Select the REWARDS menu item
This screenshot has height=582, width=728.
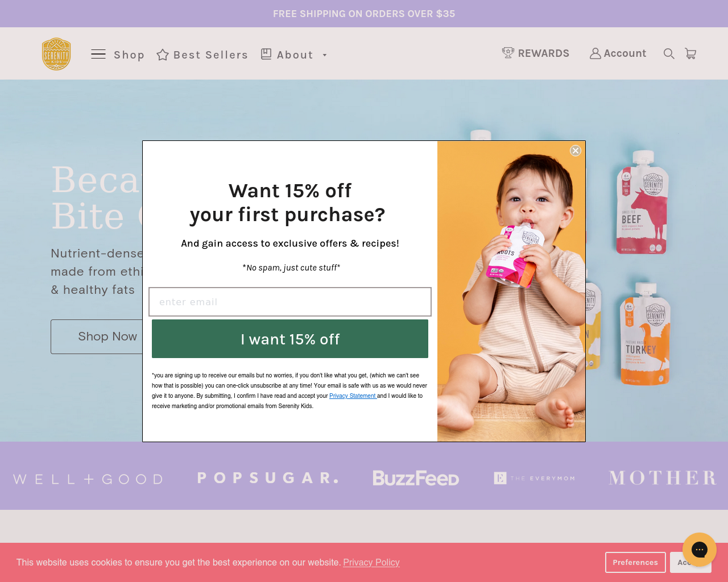pyautogui.click(x=543, y=53)
